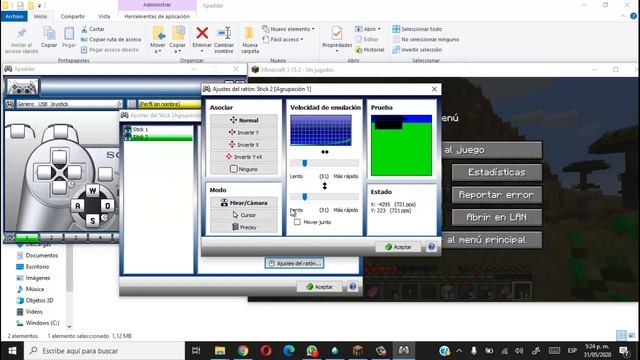Screen dimensions: 640x360
Task: Select Normal under Asociar
Action: 244,120
